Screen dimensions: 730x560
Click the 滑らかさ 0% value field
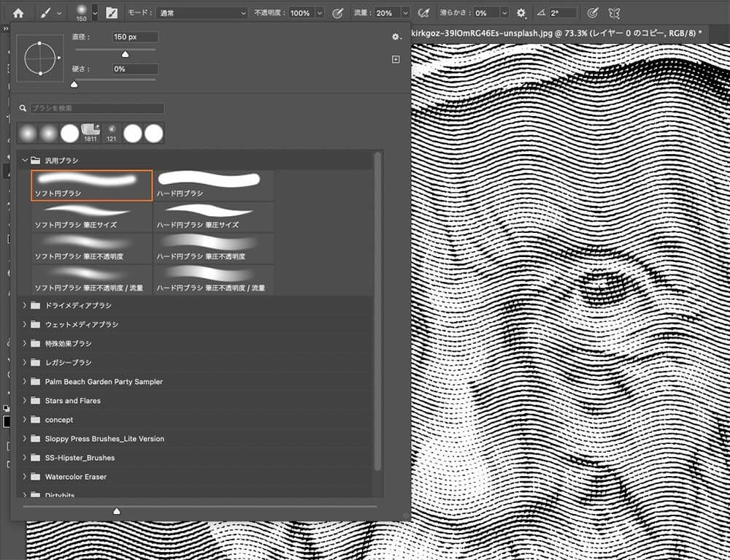tap(486, 13)
